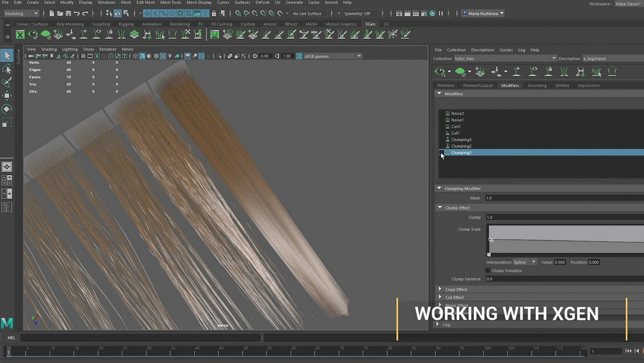
Task: Select the Noise2 modifier in list
Action: (457, 113)
